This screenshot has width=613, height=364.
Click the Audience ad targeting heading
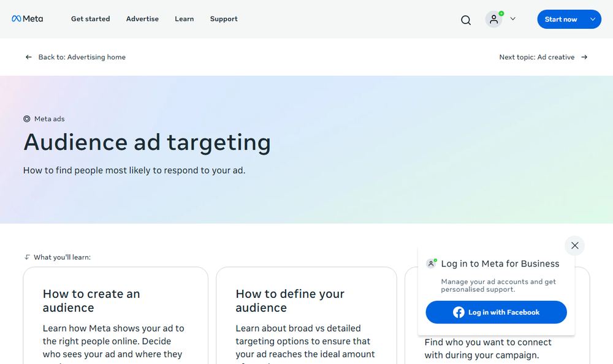pyautogui.click(x=147, y=142)
